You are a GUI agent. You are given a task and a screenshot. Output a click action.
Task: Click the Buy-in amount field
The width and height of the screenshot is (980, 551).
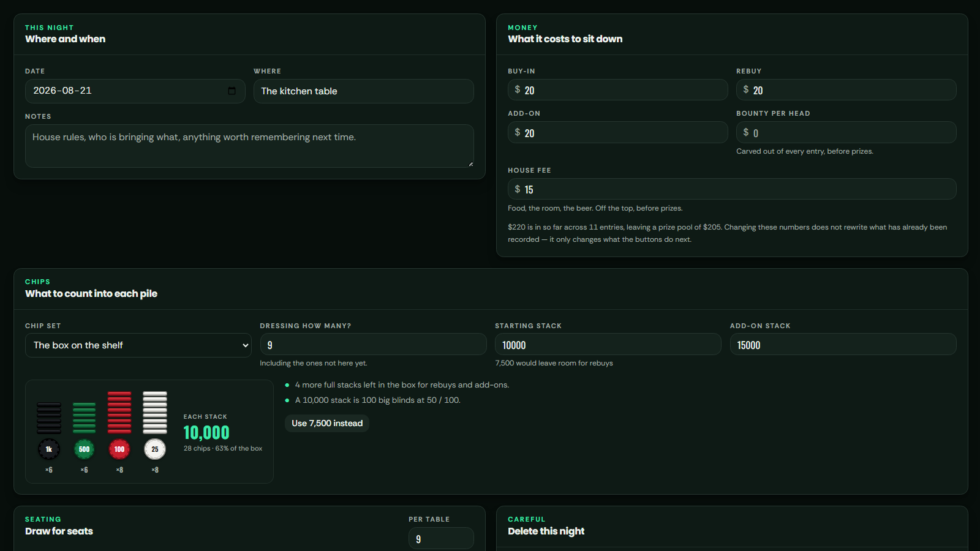[618, 90]
